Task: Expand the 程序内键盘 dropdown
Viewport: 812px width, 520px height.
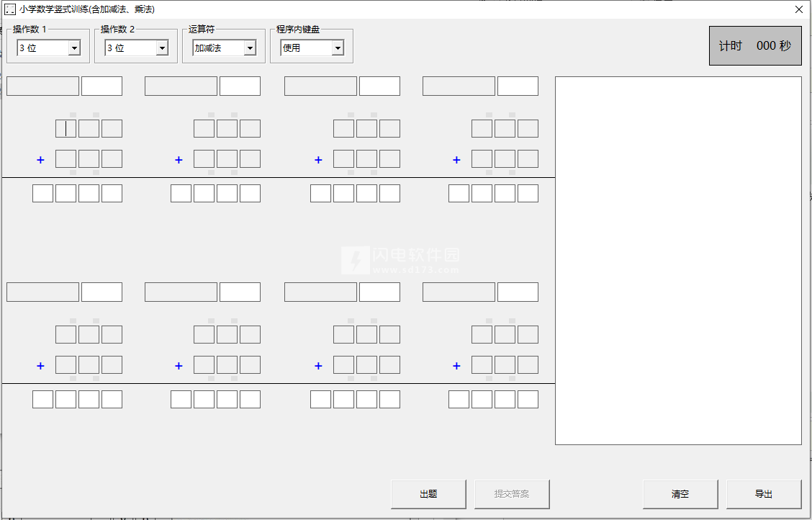Action: [337, 48]
